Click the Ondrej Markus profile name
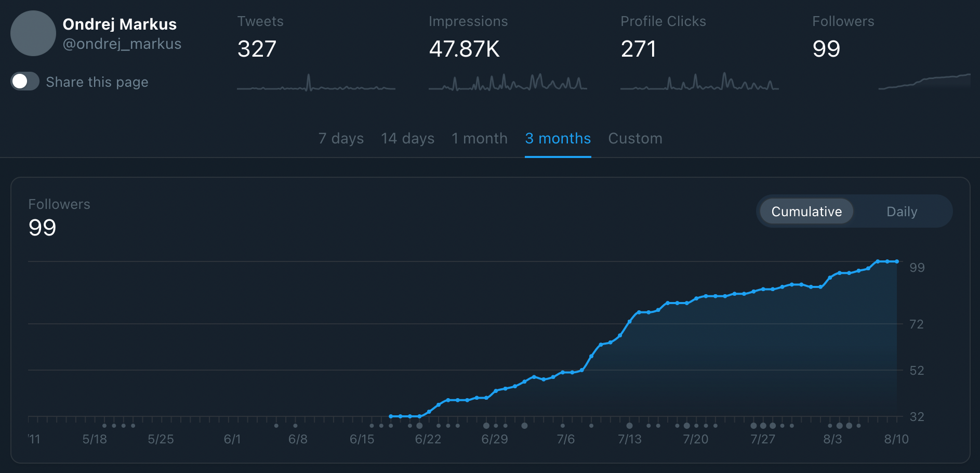The height and width of the screenshot is (473, 980). [x=120, y=24]
